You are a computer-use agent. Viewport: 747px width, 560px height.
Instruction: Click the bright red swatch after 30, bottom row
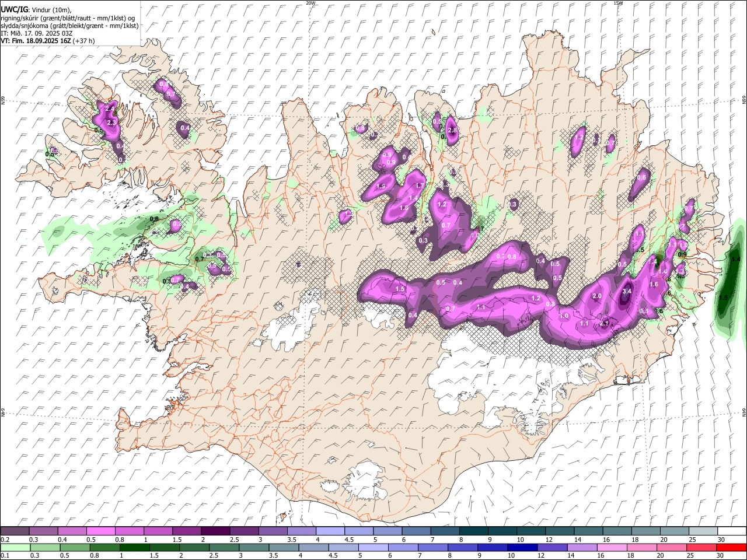click(x=731, y=548)
